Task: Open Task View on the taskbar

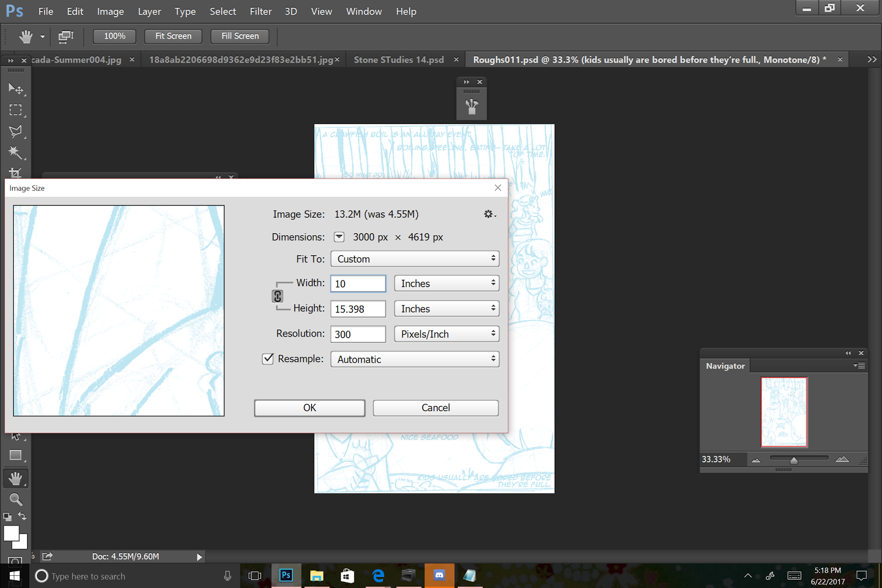Action: coord(255,576)
